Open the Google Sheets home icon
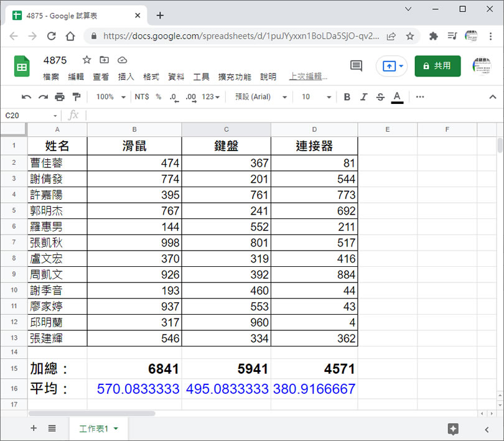The width and height of the screenshot is (504, 441). tap(22, 67)
